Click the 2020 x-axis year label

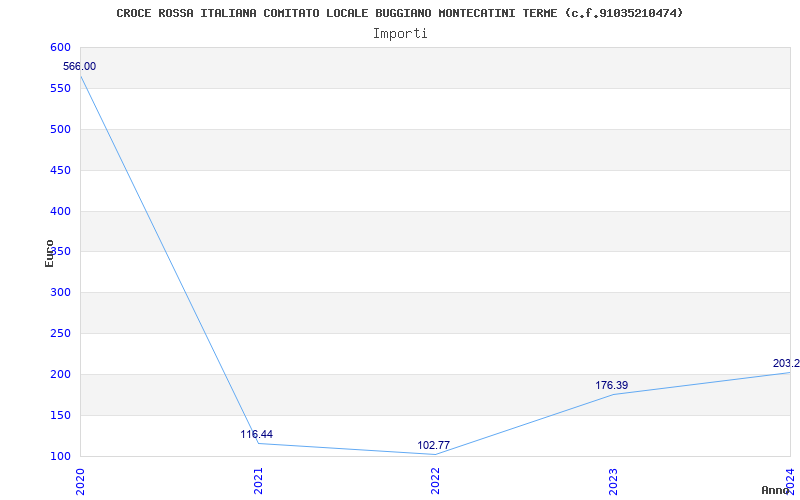(80, 481)
